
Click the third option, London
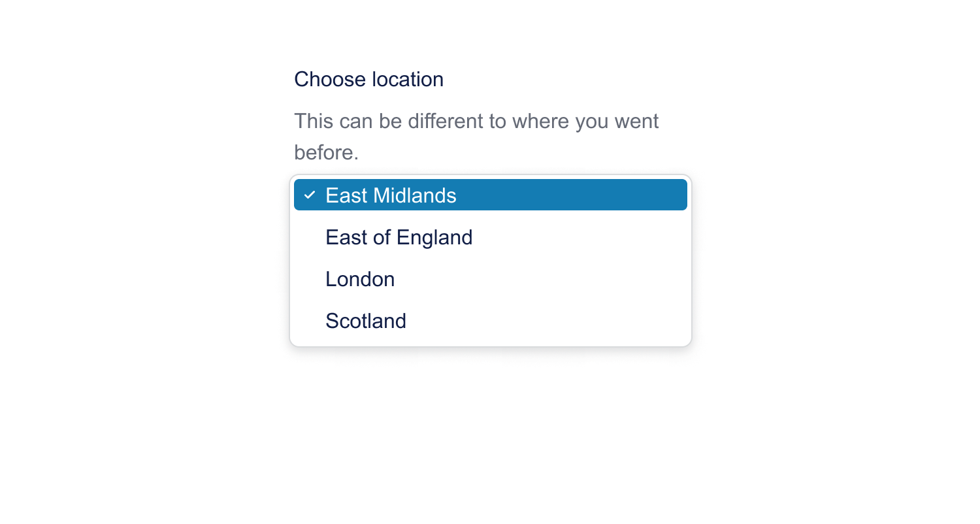(x=360, y=279)
